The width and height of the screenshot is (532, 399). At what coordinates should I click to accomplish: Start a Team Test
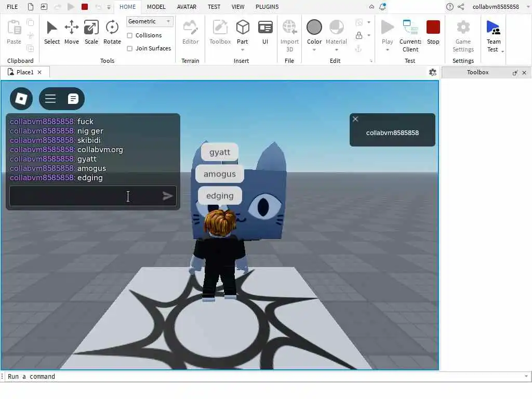[494, 36]
